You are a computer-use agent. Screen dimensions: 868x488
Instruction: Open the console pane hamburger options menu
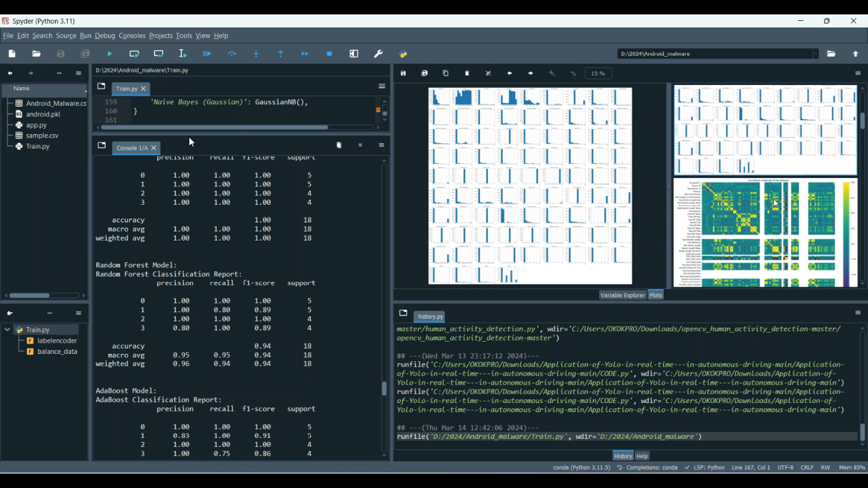381,145
